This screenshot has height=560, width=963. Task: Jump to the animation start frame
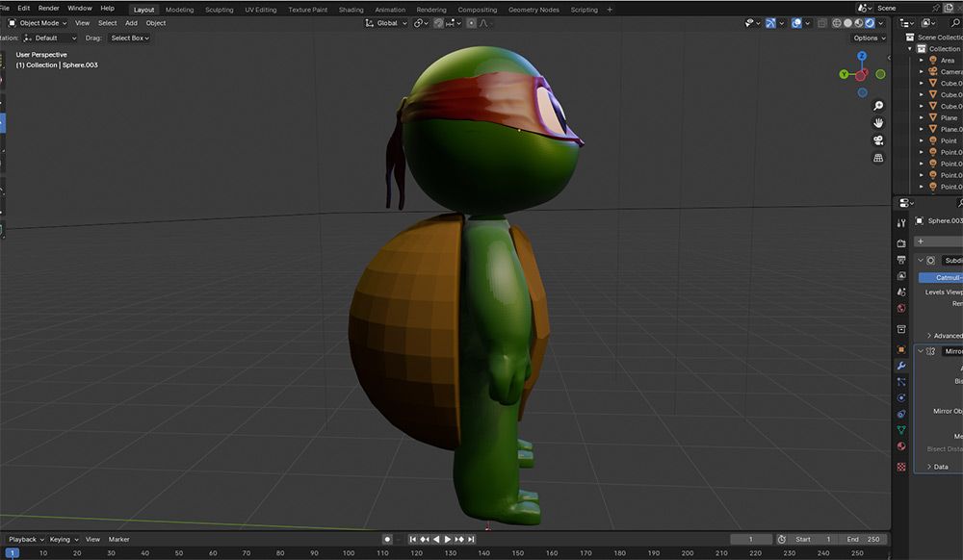(413, 540)
